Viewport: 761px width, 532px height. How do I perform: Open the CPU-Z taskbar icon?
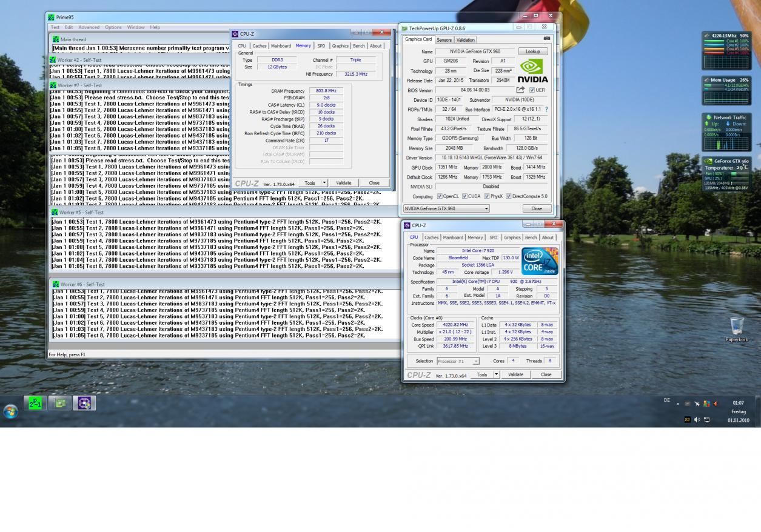[x=84, y=402]
